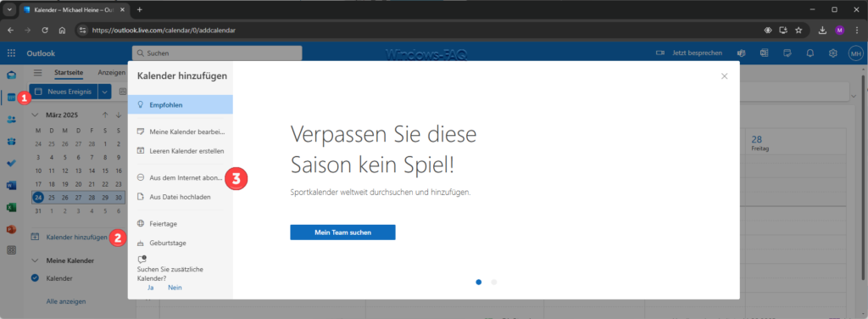Select Aus dem Internet abonnieren
The image size is (868, 319).
[181, 178]
